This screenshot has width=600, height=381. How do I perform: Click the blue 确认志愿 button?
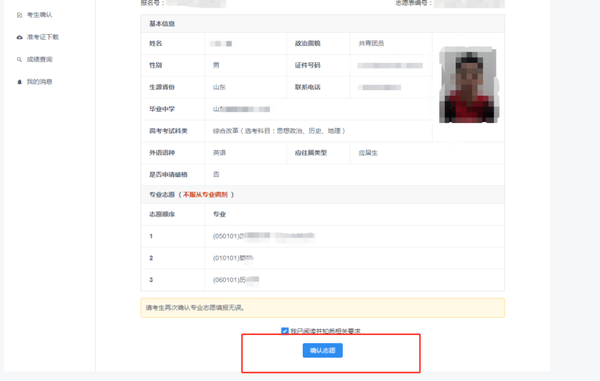[323, 350]
